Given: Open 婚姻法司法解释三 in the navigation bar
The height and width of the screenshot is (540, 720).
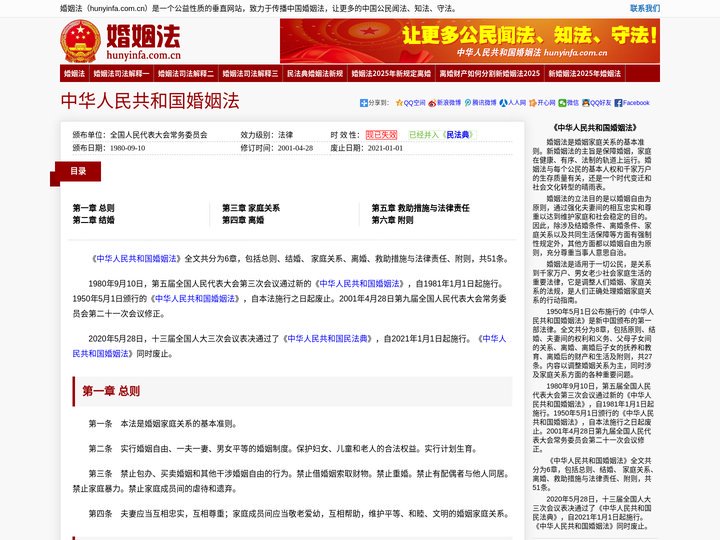Looking at the screenshot, I should [250, 73].
